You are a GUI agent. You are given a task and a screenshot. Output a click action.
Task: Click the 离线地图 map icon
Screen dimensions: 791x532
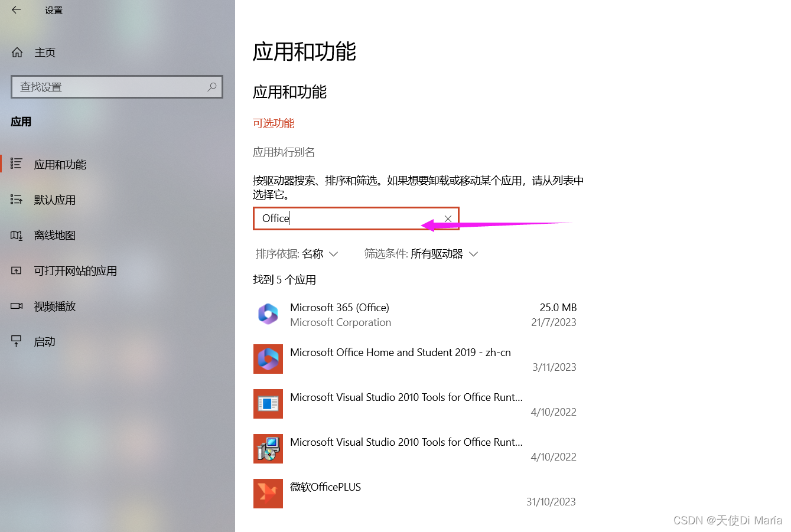[x=17, y=235]
